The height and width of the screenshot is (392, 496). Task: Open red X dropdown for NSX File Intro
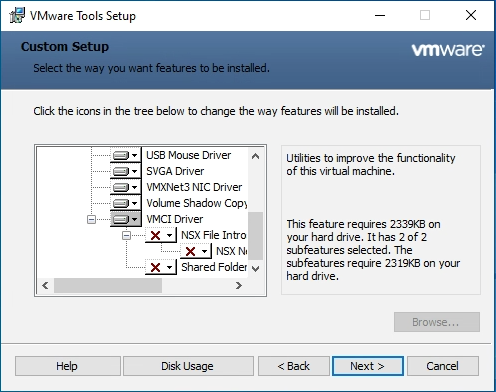(161, 235)
